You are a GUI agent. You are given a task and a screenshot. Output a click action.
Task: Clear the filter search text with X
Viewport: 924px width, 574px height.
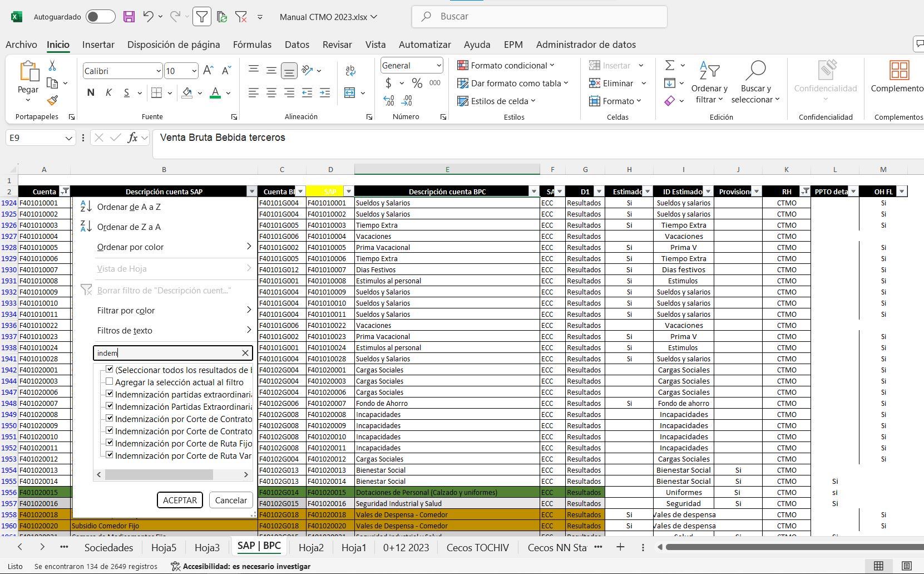point(245,353)
